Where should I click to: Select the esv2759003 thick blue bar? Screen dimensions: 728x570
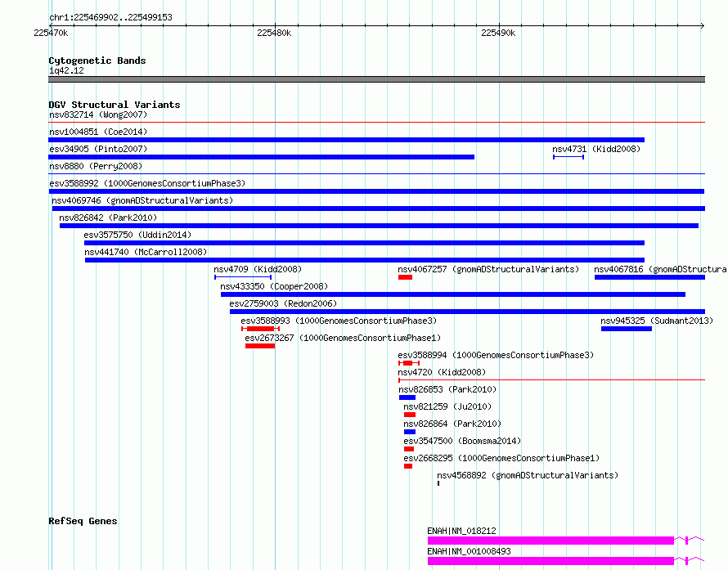coord(468,312)
